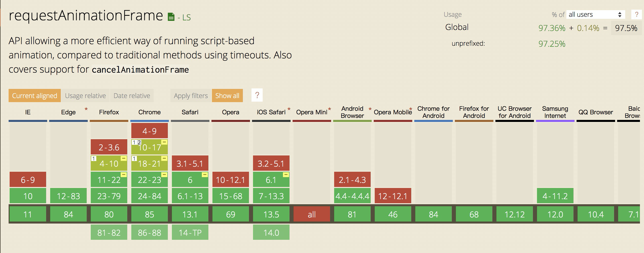
Task: Select the QQ Browser 10.4 cell
Action: (596, 214)
